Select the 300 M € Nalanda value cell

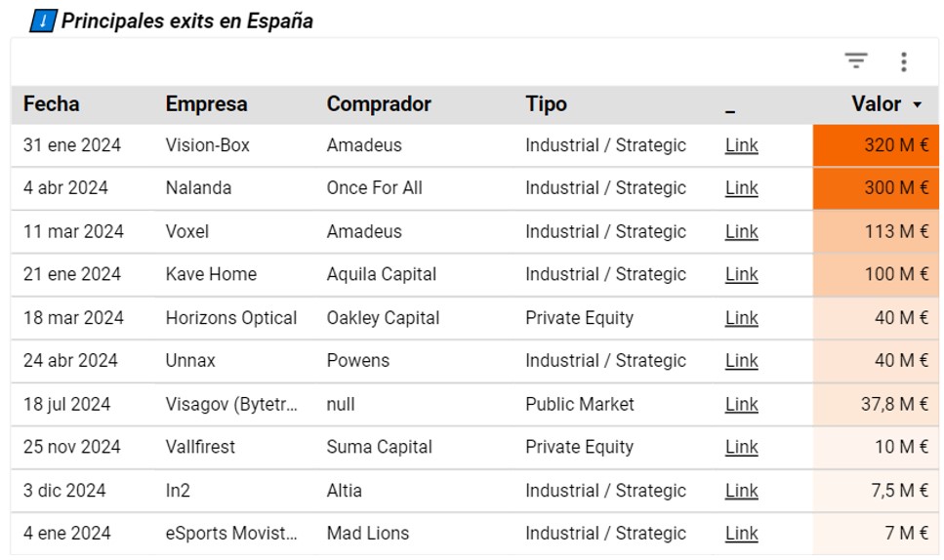[x=876, y=188]
